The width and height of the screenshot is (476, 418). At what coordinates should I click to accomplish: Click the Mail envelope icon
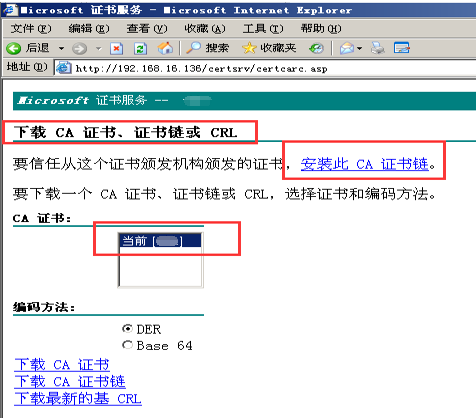pos(347,48)
